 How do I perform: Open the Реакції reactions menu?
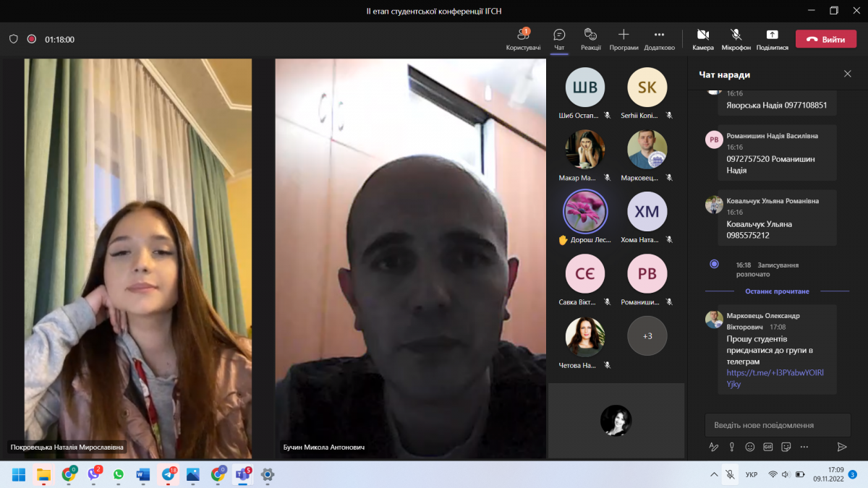coord(590,39)
